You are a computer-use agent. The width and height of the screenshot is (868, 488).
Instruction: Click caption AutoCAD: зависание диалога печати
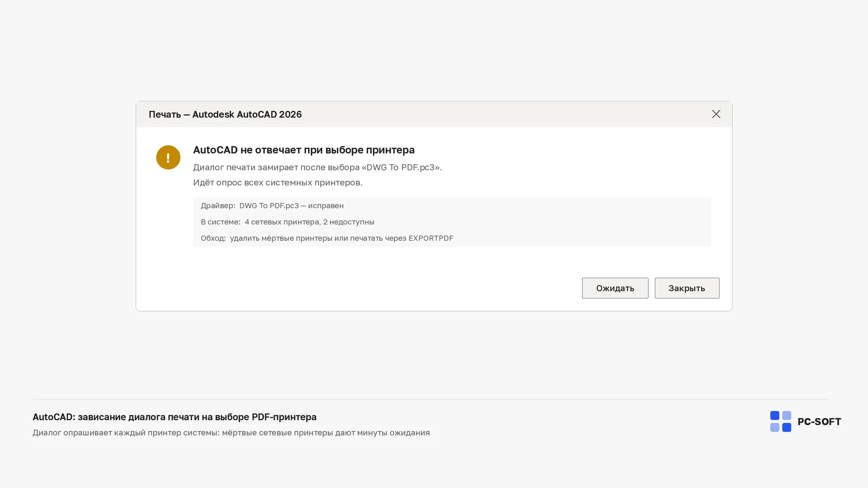coord(175,417)
